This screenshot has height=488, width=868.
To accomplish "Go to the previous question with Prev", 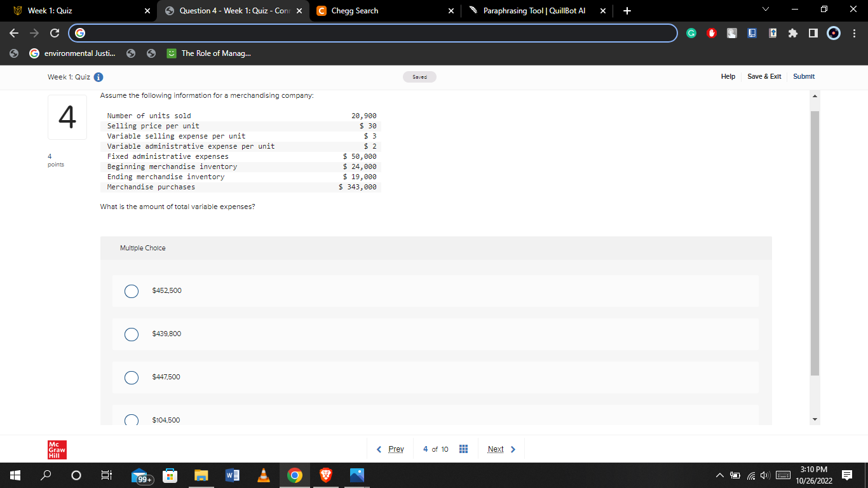I will click(x=391, y=449).
